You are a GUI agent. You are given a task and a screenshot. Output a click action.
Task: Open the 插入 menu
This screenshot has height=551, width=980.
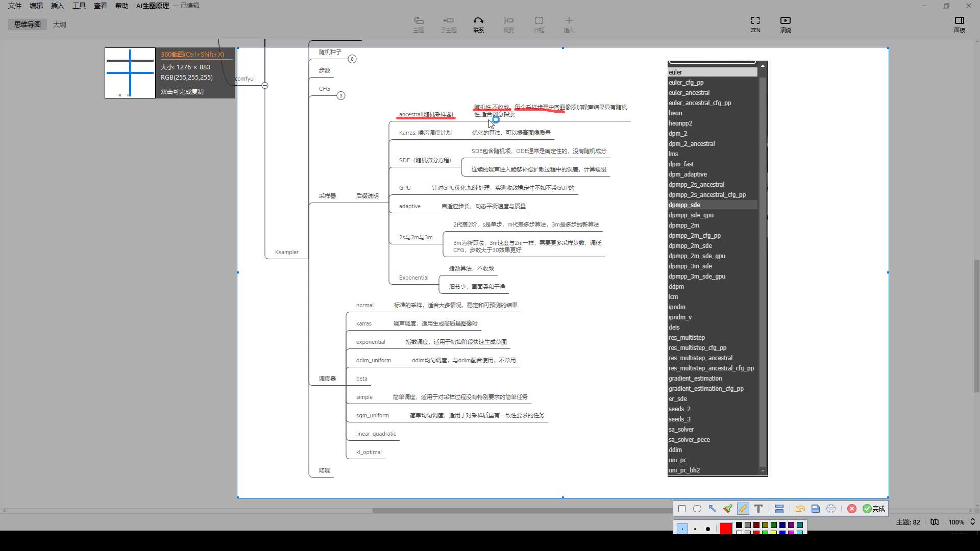(x=57, y=6)
